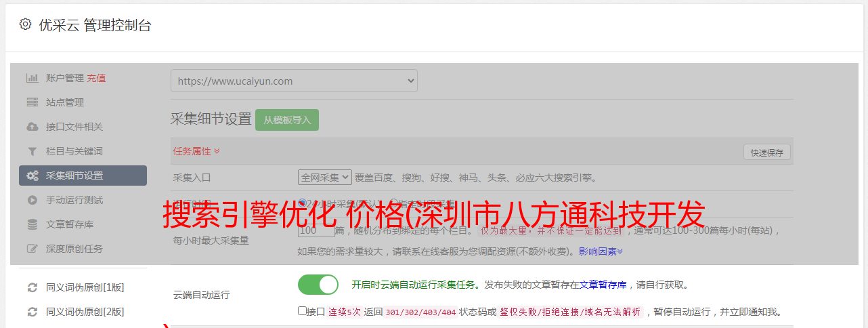Click the 采集细节设置 page heading
The width and height of the screenshot is (868, 328).
coord(211,120)
